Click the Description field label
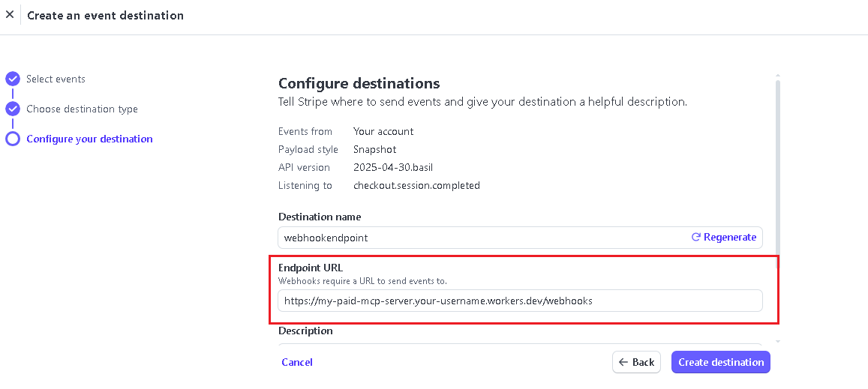 click(305, 331)
